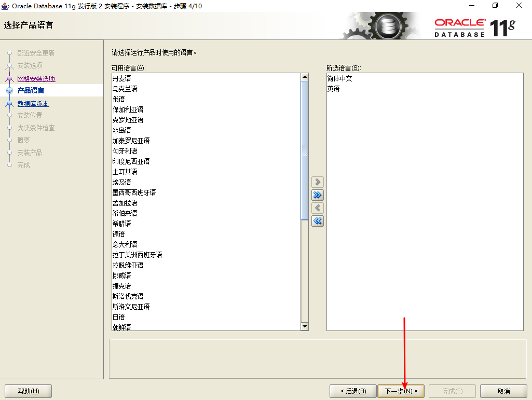Click the 安装选项 step label
The width and height of the screenshot is (532, 400).
[x=30, y=65]
